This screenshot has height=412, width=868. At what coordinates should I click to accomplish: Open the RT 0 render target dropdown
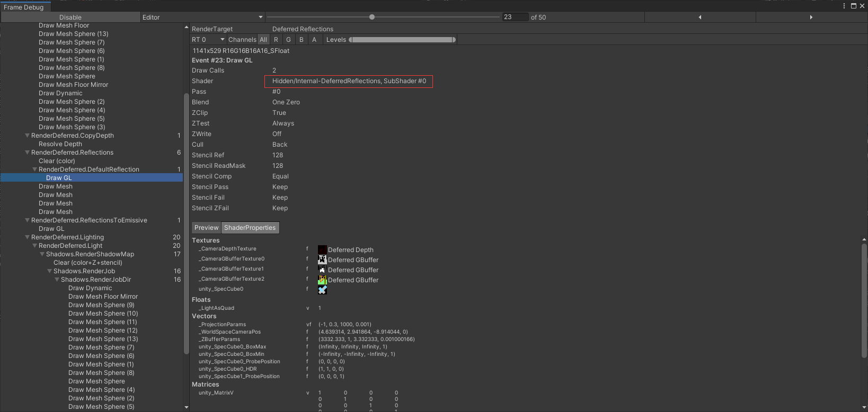[x=208, y=40]
